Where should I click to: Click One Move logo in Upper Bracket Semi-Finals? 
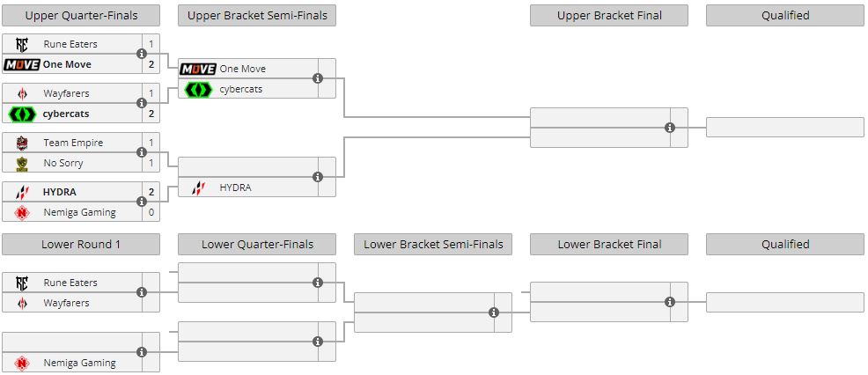click(x=198, y=69)
